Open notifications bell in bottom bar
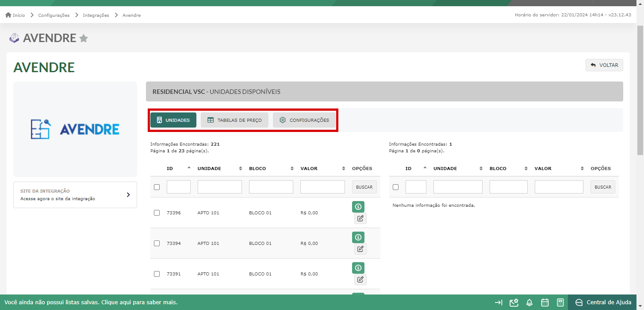This screenshot has height=310, width=644. (x=529, y=302)
